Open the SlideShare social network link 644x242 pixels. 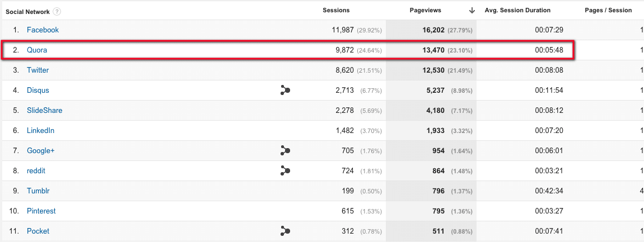44,110
